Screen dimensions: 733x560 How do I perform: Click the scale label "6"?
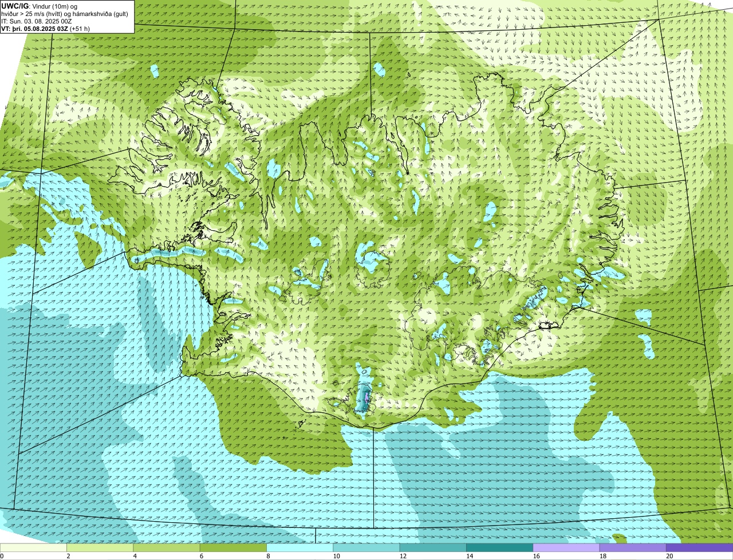pyautogui.click(x=201, y=556)
